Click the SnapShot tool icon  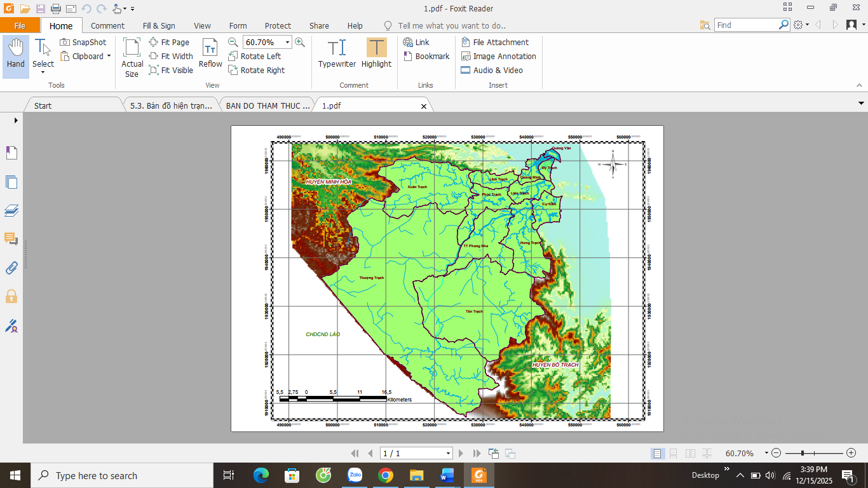click(65, 43)
